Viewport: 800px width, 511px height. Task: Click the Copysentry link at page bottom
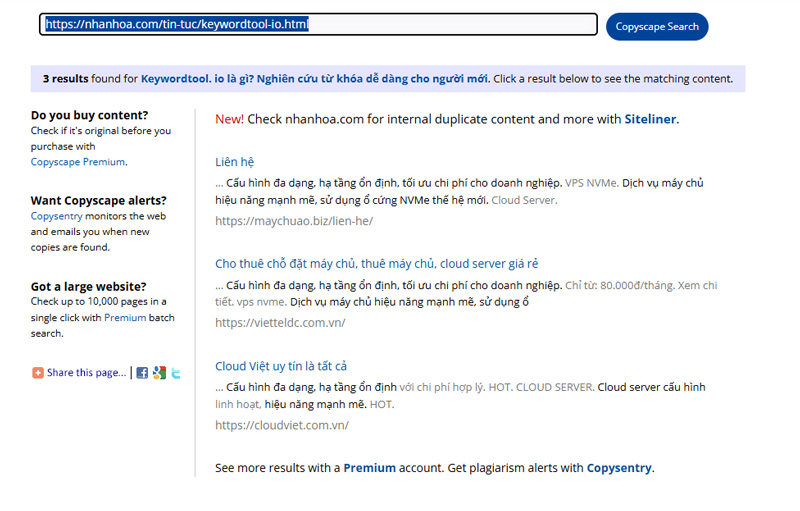click(x=619, y=468)
